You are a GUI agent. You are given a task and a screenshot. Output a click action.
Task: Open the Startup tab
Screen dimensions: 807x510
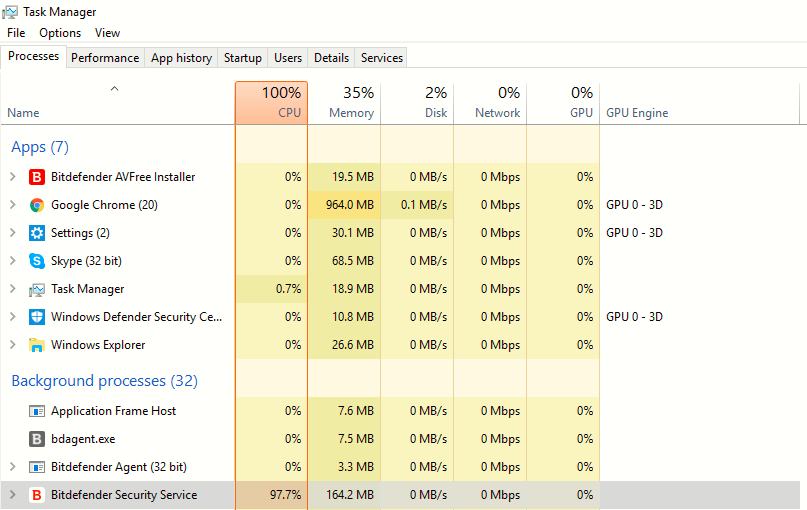click(x=243, y=58)
